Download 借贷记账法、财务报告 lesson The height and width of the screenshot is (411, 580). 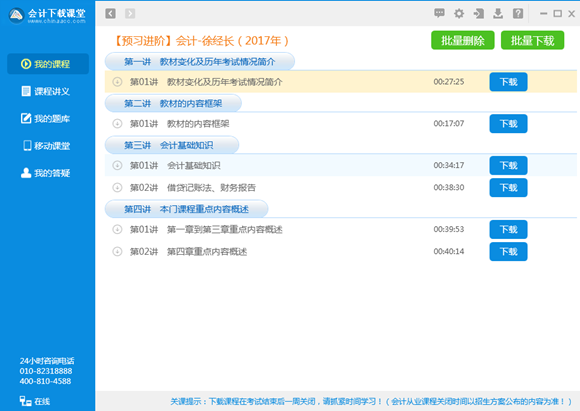(508, 188)
